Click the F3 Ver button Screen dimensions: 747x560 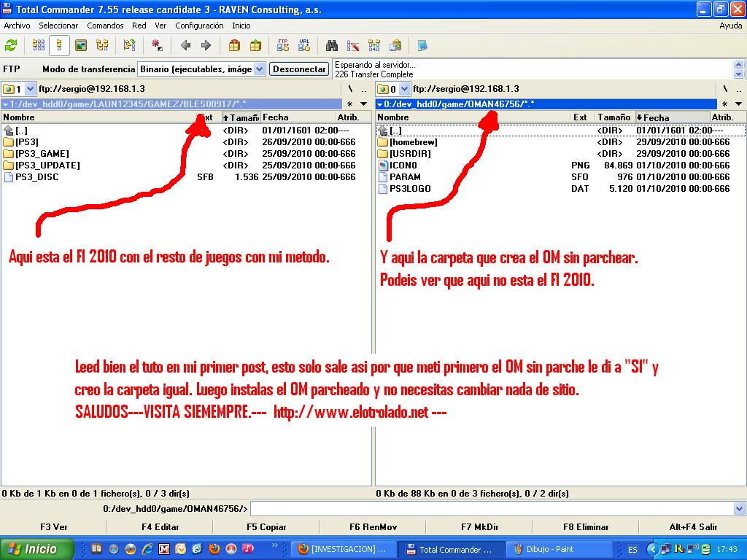53,527
